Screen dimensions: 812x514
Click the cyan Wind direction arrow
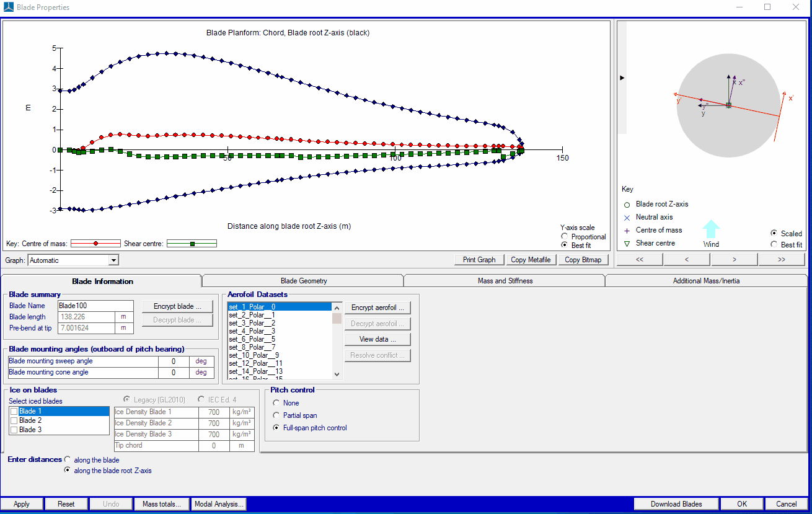tap(711, 230)
